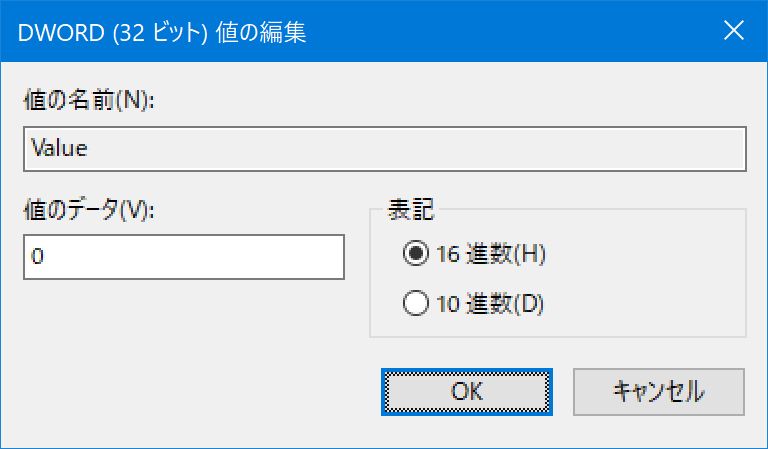The width and height of the screenshot is (768, 449).
Task: Switch notation to decimal circle option
Action: [416, 304]
